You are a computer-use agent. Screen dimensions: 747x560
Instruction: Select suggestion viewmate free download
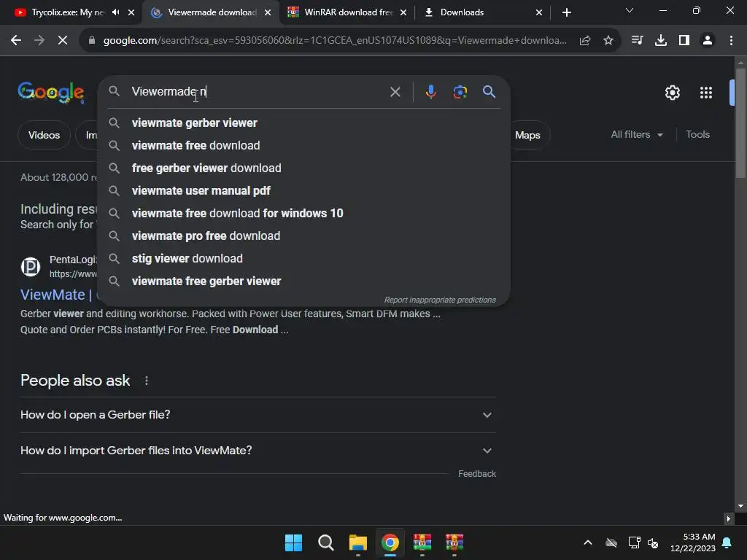(304, 146)
